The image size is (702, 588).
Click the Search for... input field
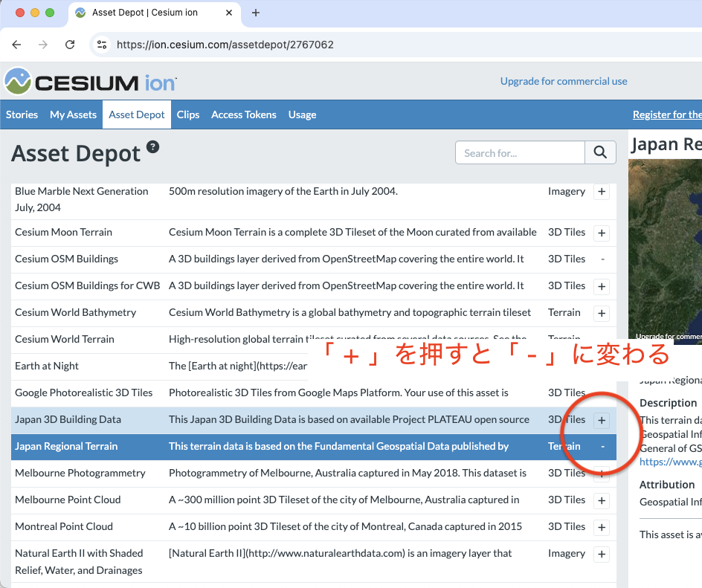pyautogui.click(x=520, y=152)
